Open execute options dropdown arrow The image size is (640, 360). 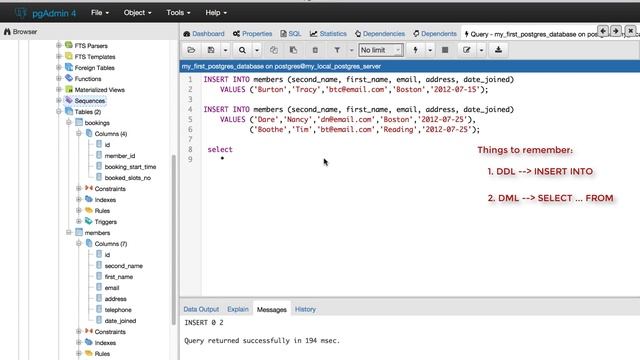[430, 50]
